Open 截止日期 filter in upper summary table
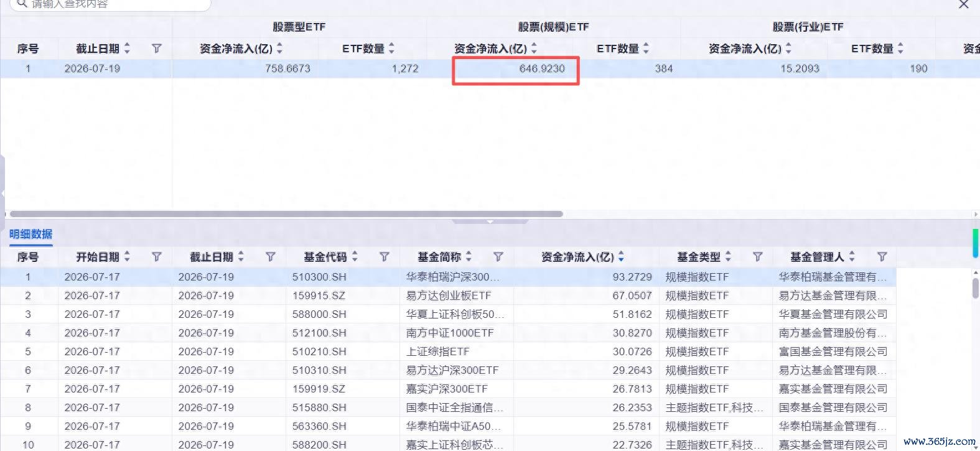Screen dimensions: 980x451 coord(157,49)
